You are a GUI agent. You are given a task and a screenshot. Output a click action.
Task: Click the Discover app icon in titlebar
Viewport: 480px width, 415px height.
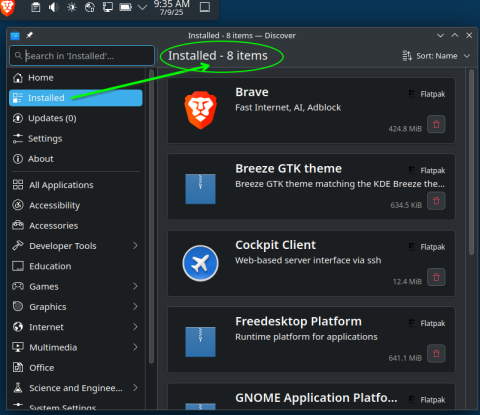tap(15, 35)
